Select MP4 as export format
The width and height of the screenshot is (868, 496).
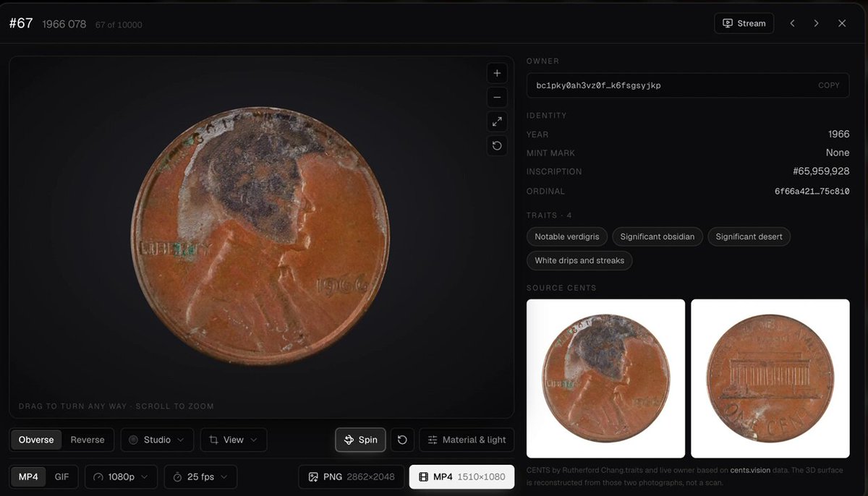pos(29,477)
